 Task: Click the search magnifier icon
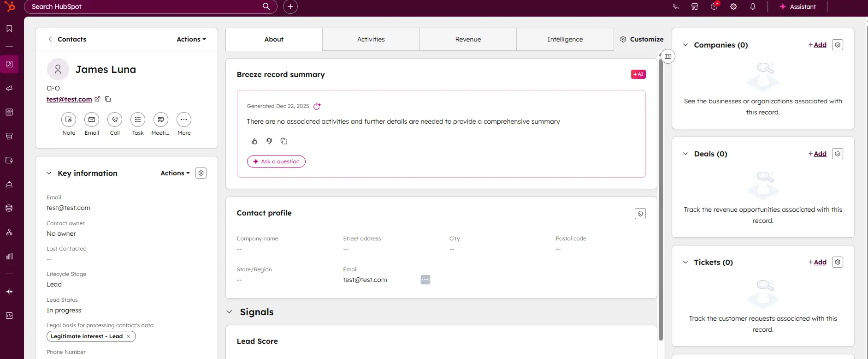point(266,6)
